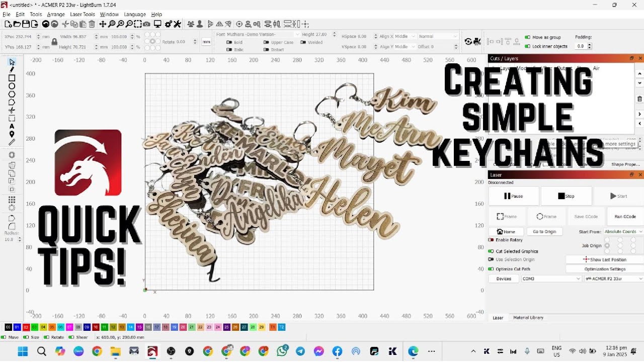Toggle Cut Selected Graphics switch

tap(491, 251)
